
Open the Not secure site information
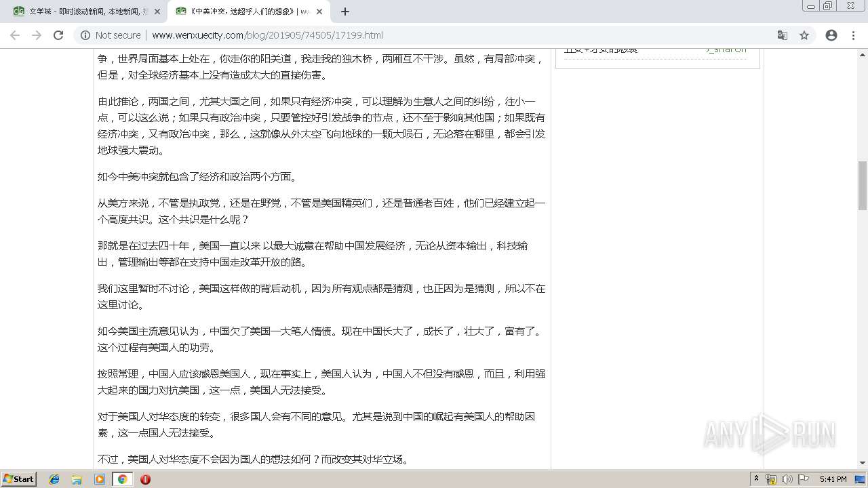[111, 35]
